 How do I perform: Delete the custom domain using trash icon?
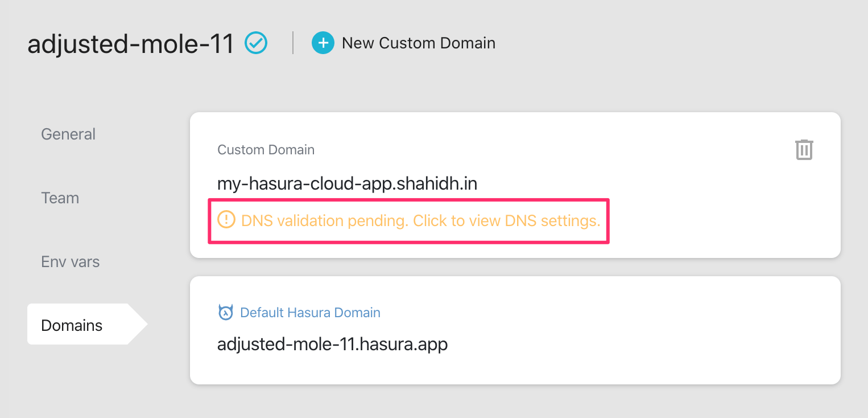(804, 149)
